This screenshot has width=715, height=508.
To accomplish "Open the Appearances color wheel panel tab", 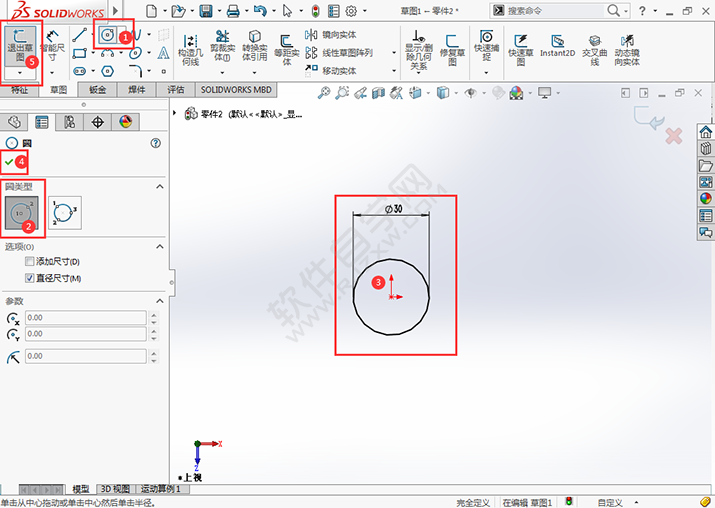I will pyautogui.click(x=125, y=122).
